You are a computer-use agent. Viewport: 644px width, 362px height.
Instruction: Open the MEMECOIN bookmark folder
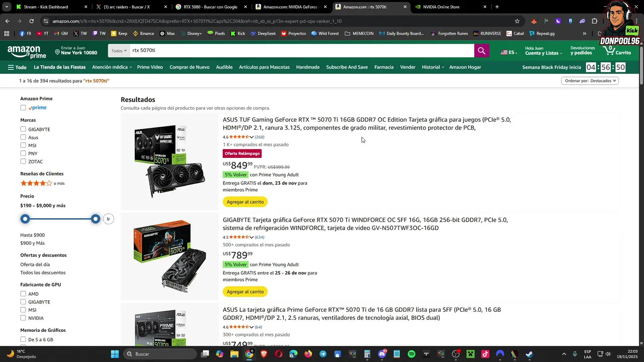359,34
